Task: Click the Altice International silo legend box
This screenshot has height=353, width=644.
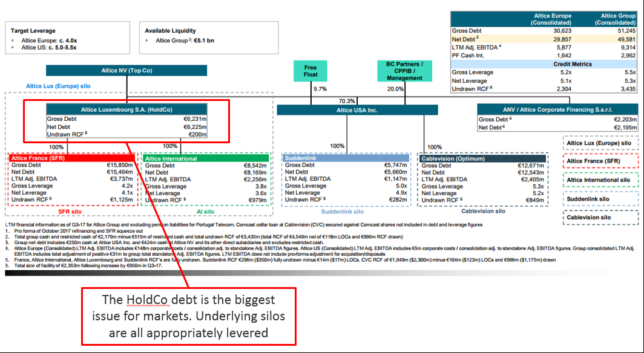Action: tap(600, 180)
